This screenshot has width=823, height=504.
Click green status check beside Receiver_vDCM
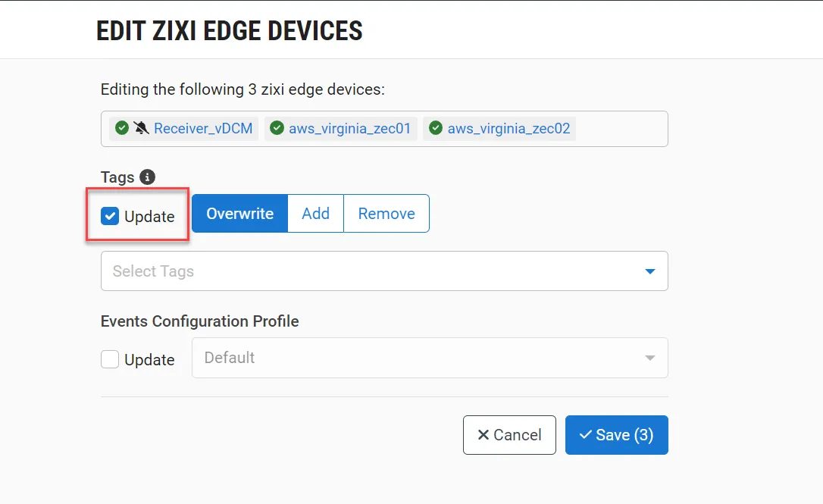point(122,127)
